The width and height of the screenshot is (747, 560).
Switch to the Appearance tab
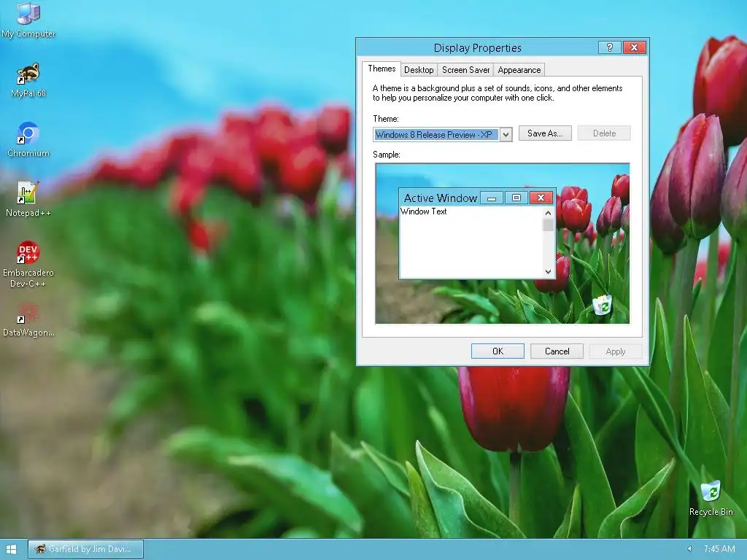[x=519, y=70]
